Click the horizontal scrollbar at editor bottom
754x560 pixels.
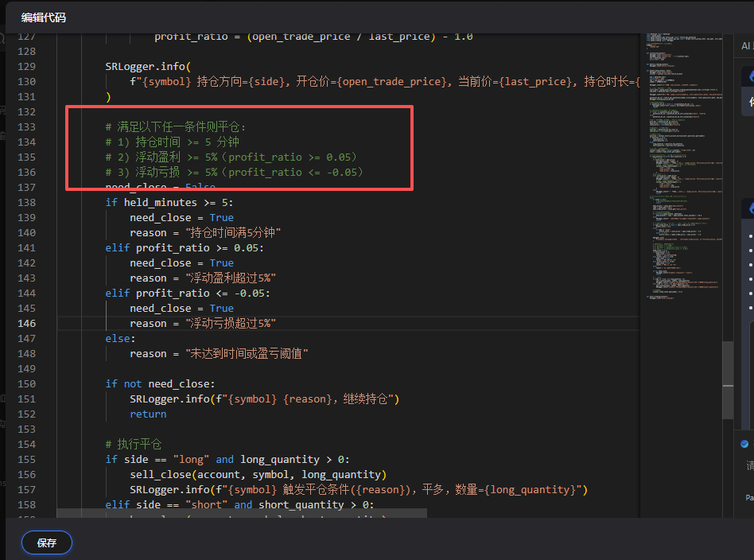point(242,513)
